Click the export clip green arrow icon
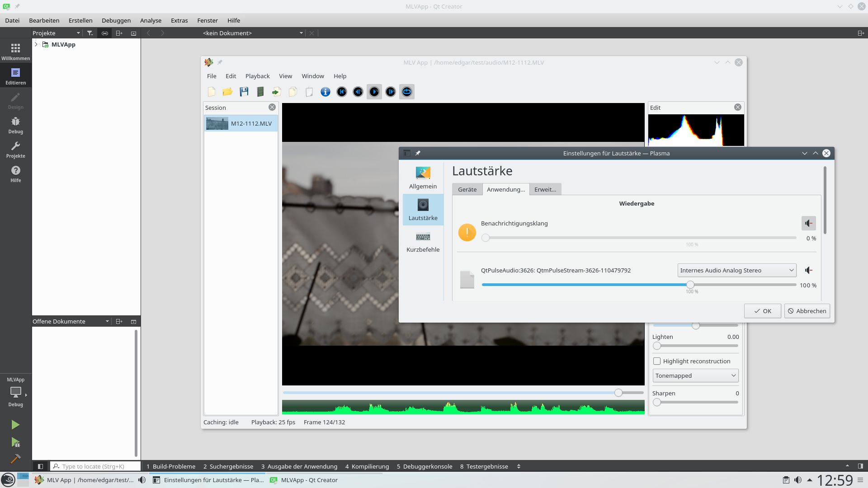Screen dimensions: 868x488 276,92
